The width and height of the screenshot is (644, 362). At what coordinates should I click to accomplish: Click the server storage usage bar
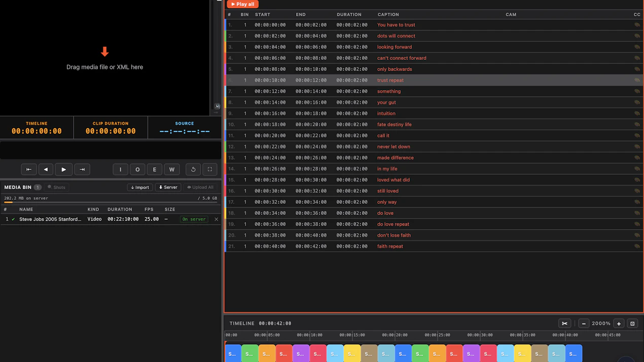pos(111,202)
